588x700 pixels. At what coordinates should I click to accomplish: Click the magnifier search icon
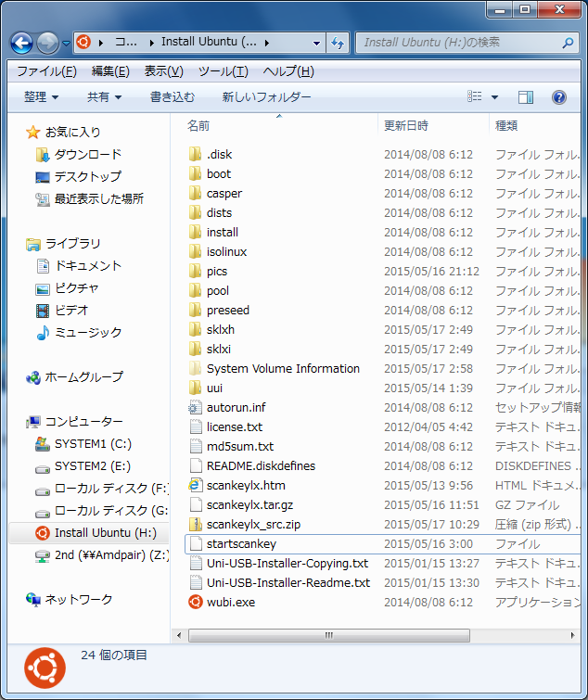[568, 43]
